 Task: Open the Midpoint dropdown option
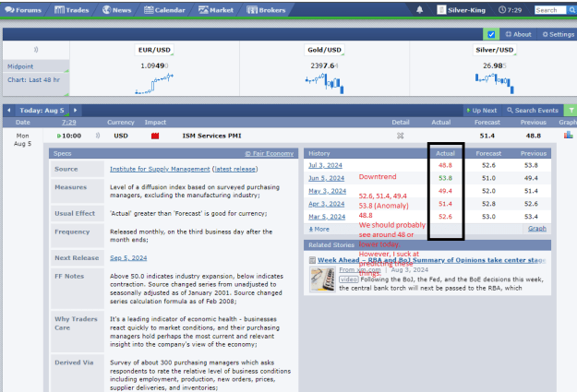[x=36, y=66]
